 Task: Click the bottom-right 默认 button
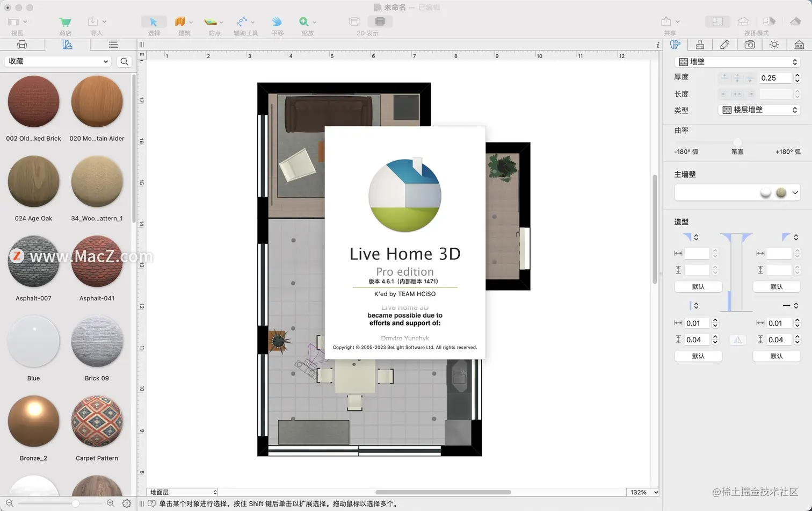(x=777, y=356)
